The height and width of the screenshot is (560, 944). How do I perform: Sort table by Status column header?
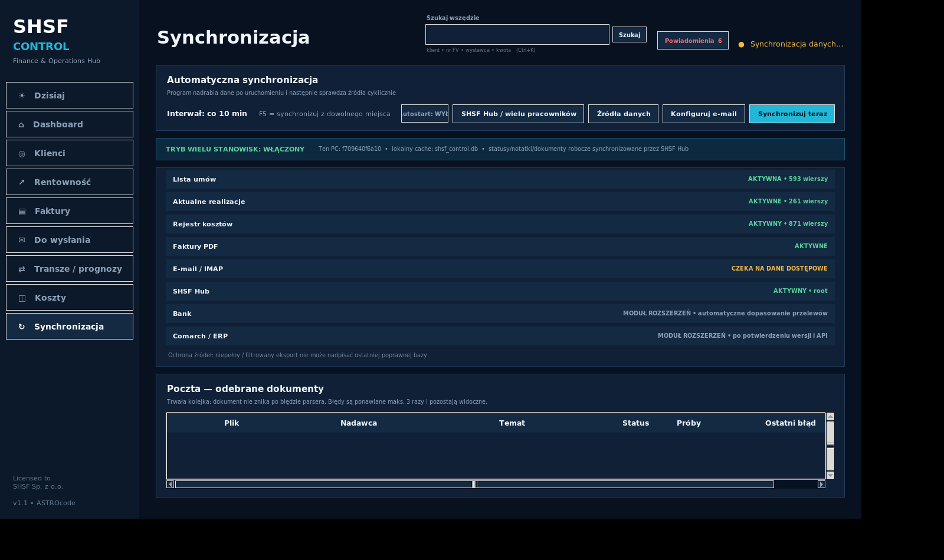(635, 423)
